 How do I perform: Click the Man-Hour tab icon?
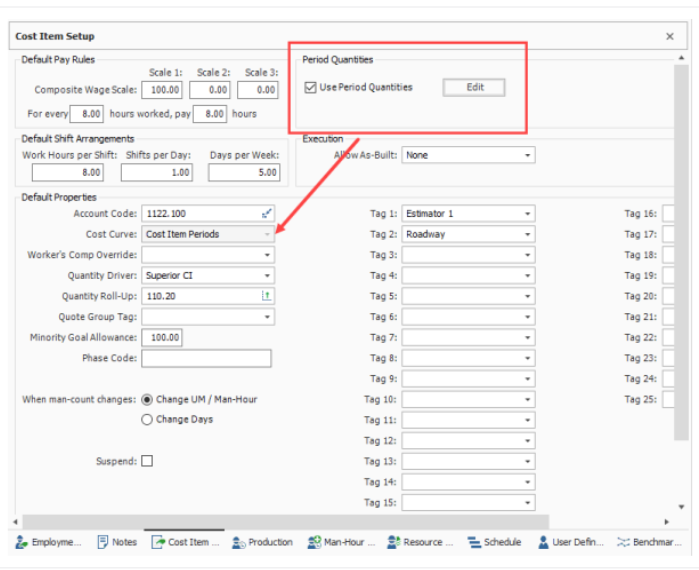click(313, 542)
